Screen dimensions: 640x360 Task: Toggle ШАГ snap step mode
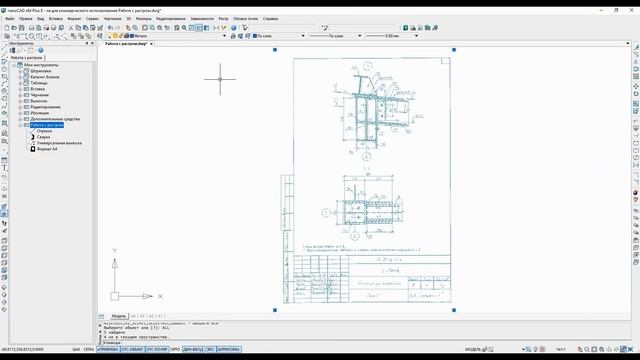tap(76, 349)
